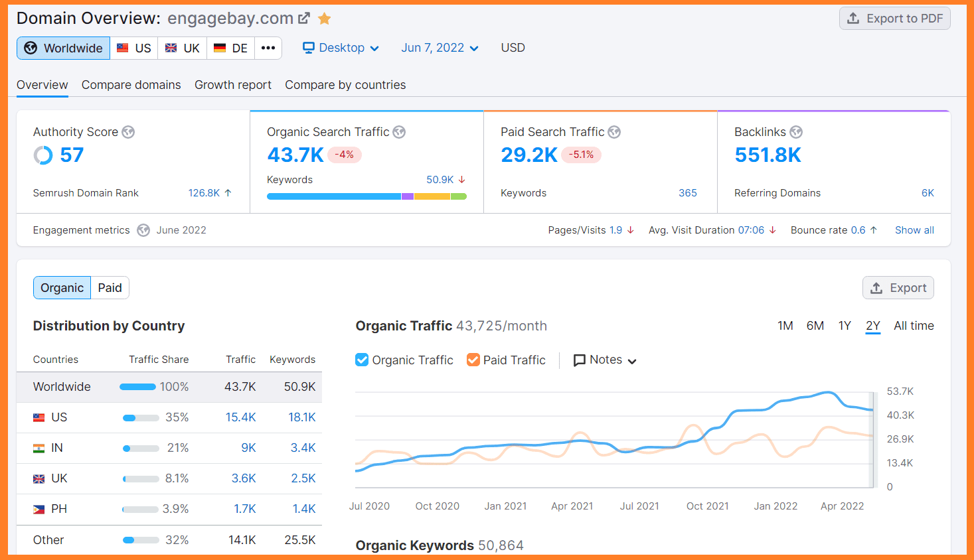Click the US flag icon in filter bar

pyautogui.click(x=123, y=48)
